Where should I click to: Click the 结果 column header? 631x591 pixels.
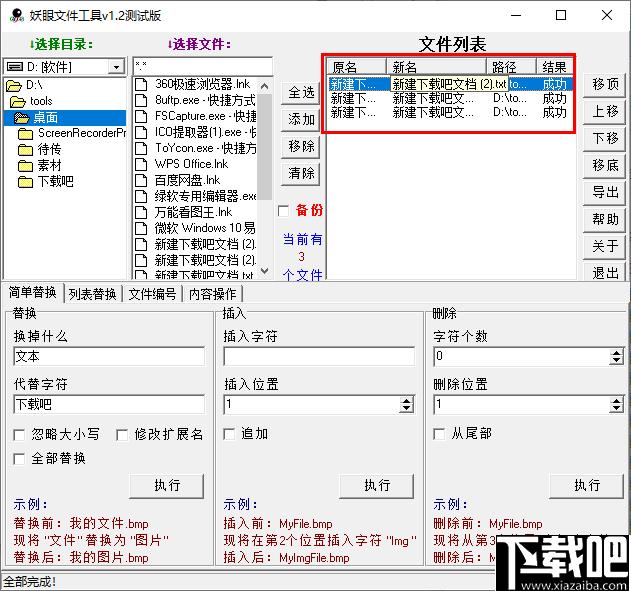pyautogui.click(x=555, y=66)
